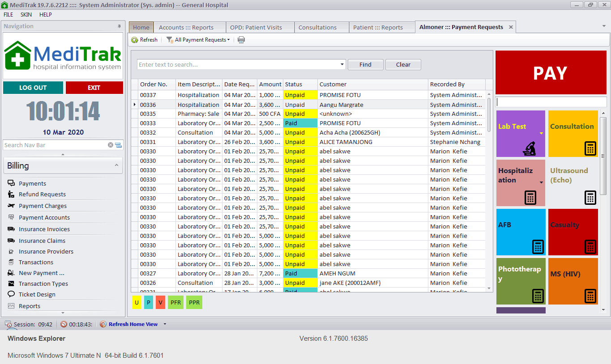This screenshot has height=364, width=611.
Task: Toggle the U unpaid status filter
Action: pyautogui.click(x=137, y=303)
